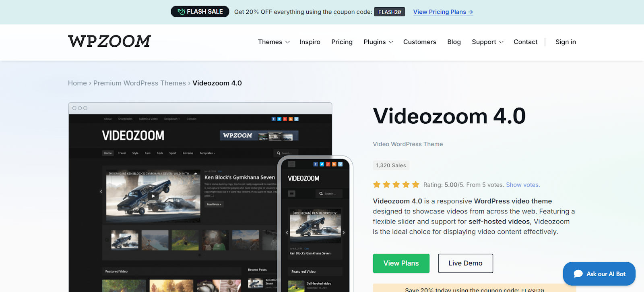Screen dimensions: 644x292
Task: Expand the Themes dropdown menu
Action: coord(274,42)
